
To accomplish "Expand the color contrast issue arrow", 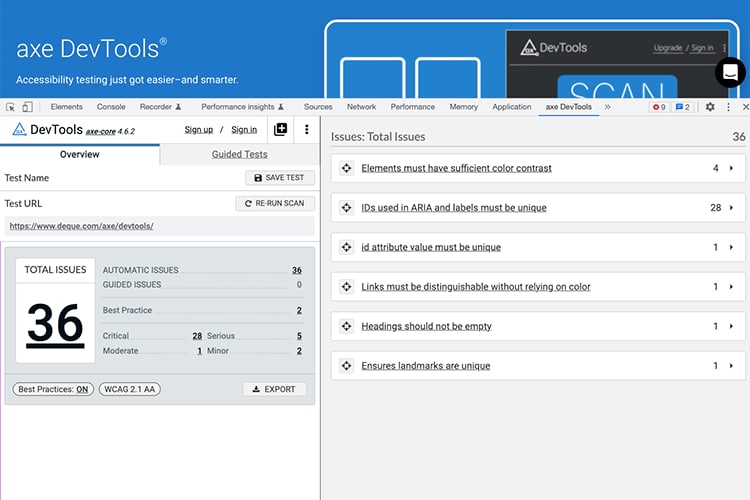I will (731, 168).
